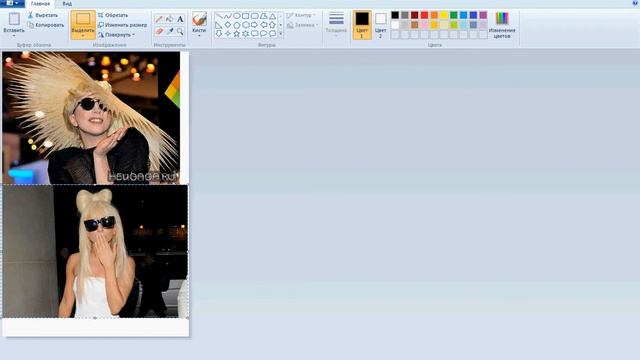Choose the Oval callout shape
The width and height of the screenshot is (640, 360).
point(264,34)
